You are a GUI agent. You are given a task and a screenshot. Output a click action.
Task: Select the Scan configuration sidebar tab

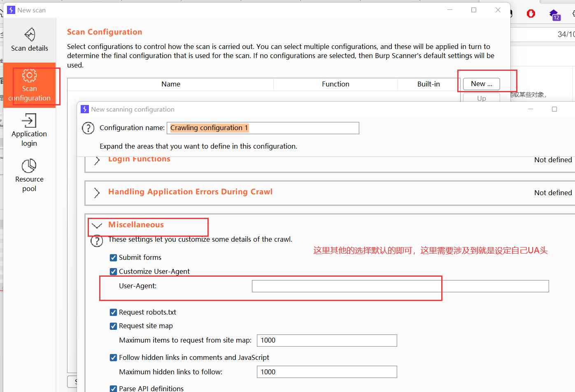(29, 85)
